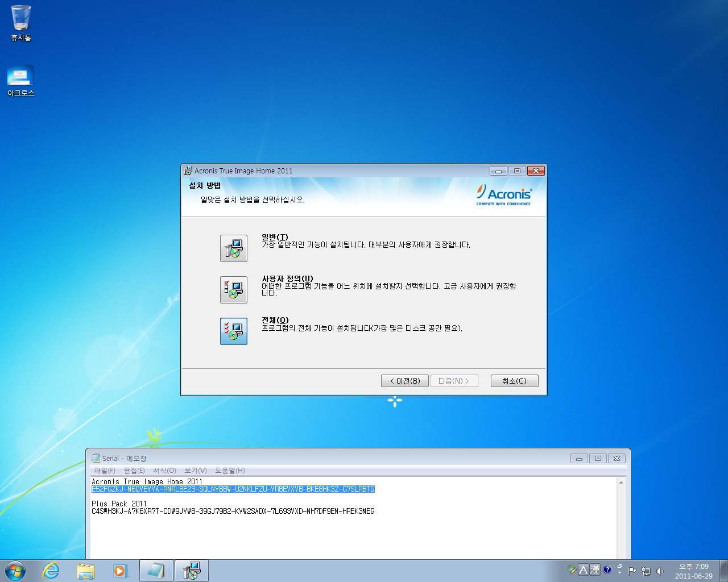Open the 휴지통 Recycle Bin desktop icon
Viewport: 728px width, 582px height.
(21, 23)
